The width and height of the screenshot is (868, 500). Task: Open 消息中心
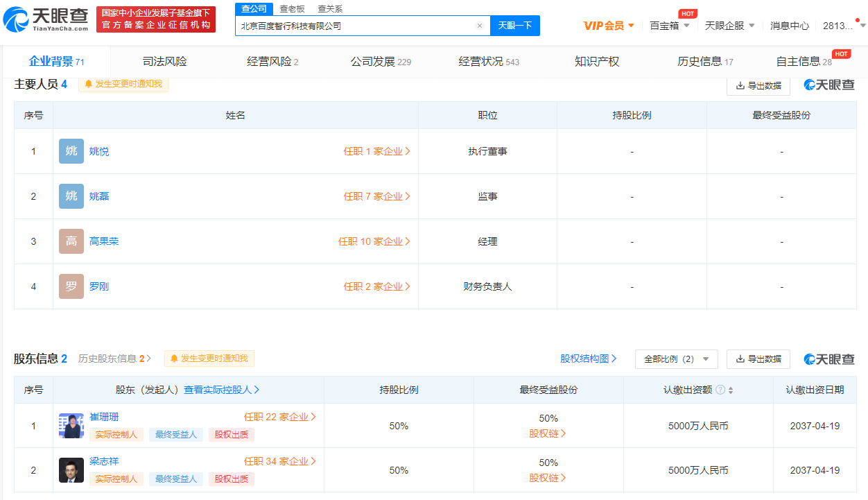[790, 26]
